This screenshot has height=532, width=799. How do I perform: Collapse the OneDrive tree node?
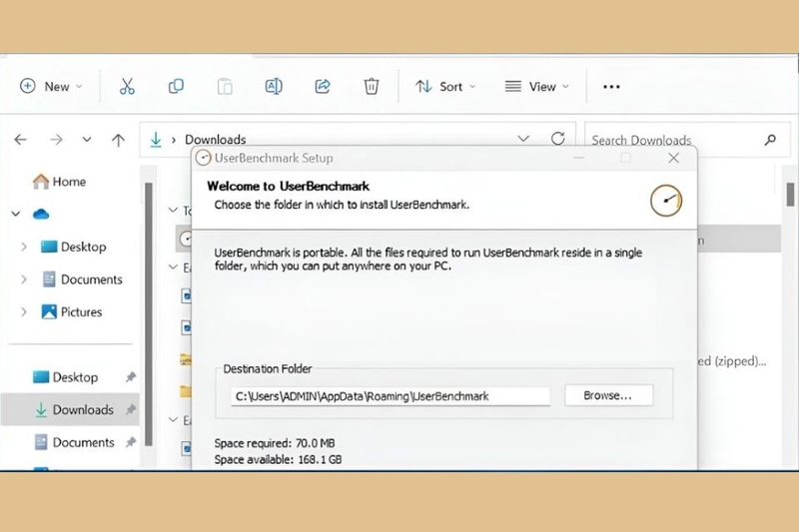tap(16, 214)
